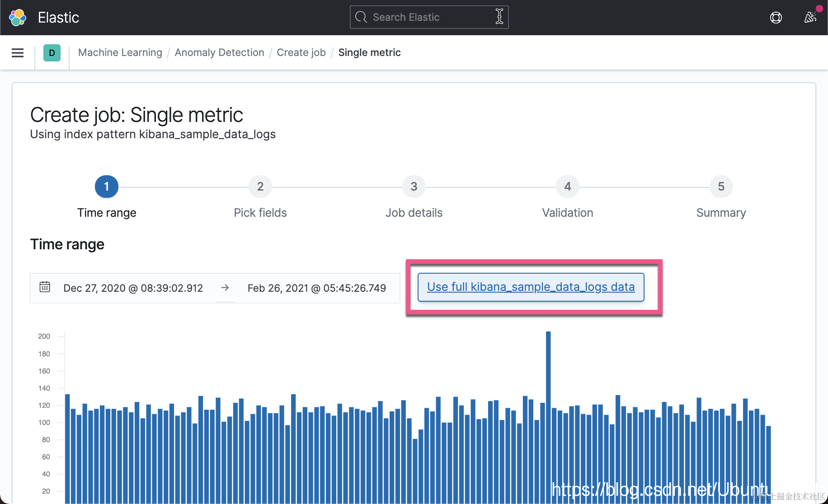Open the newsfeed celebration icon
Viewport: 828px width, 504px height.
click(810, 18)
